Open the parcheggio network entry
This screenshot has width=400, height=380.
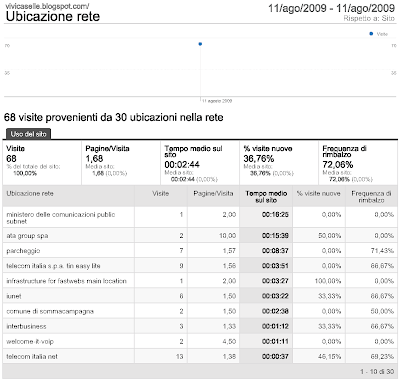23,251
